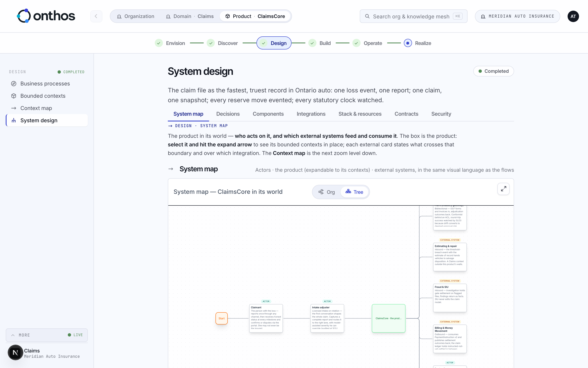Open the Domain · Claims breadcrumb
This screenshot has height=368, width=588.
[190, 16]
